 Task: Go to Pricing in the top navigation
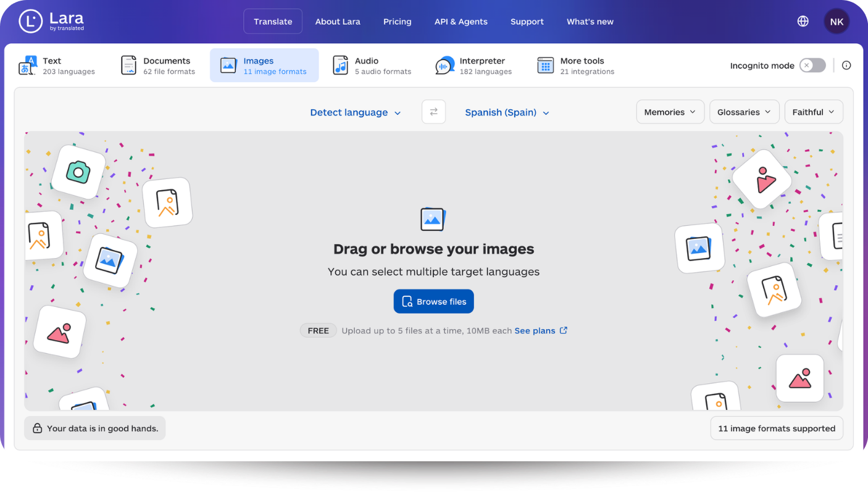pyautogui.click(x=397, y=22)
